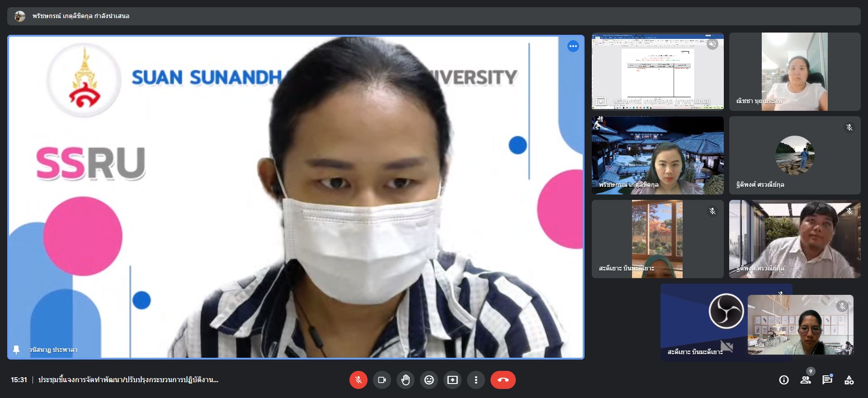This screenshot has height=398, width=868.
Task: Click the meeting title text at bottom left
Action: pos(128,380)
